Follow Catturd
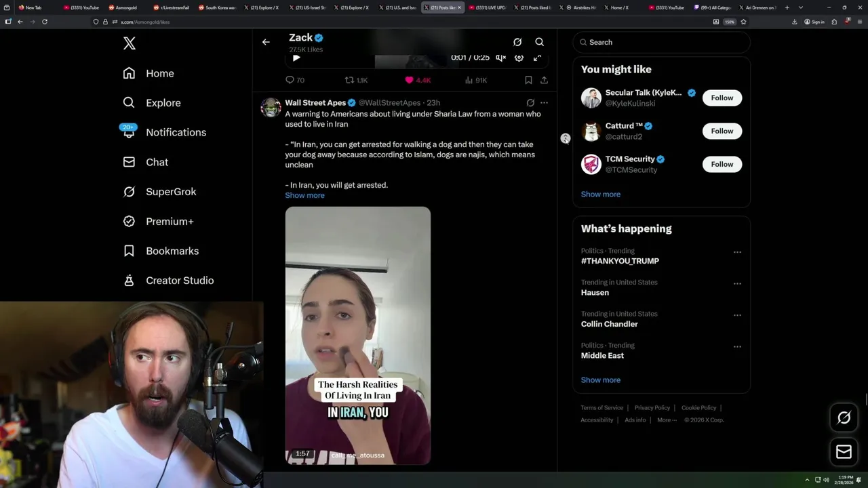This screenshot has width=868, height=488. tap(722, 131)
